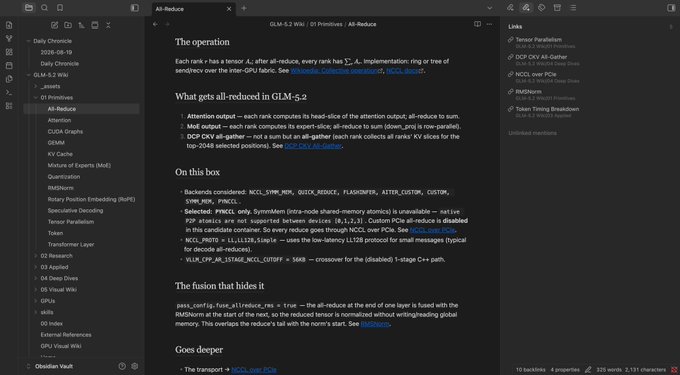This screenshot has height=375, width=680.
Task: Collapse all folders in explorer
Action: (x=108, y=25)
